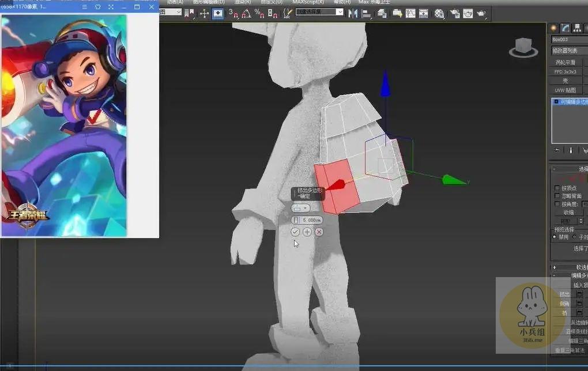Open the Schematic View icon
This screenshot has height=371, width=588.
[x=423, y=14]
